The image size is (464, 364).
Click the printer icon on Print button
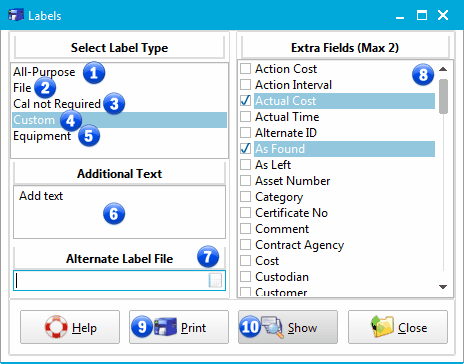pyautogui.click(x=165, y=327)
